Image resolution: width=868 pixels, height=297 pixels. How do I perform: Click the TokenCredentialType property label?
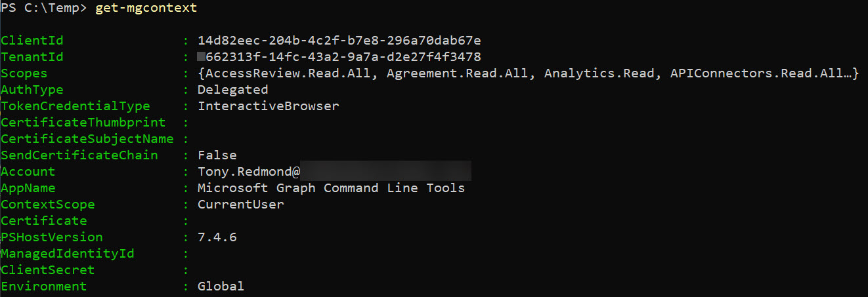(76, 106)
